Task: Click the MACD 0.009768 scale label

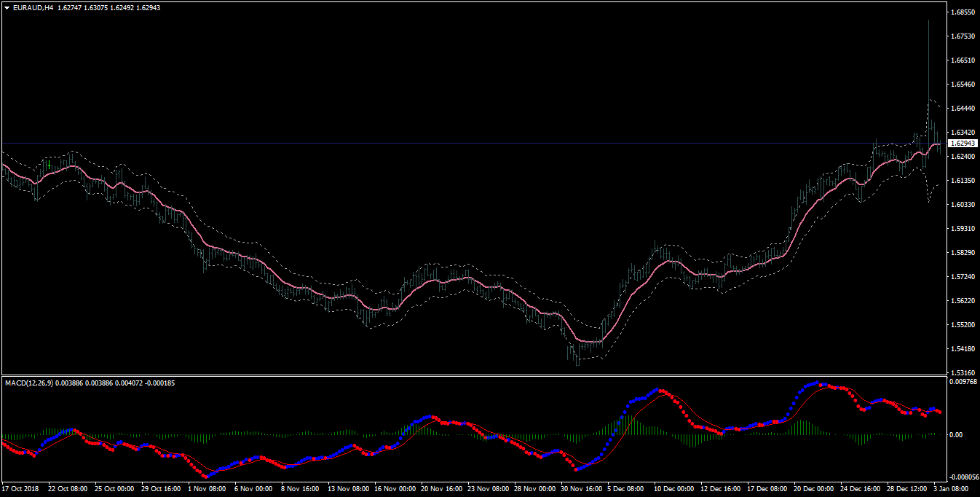Action: point(963,380)
